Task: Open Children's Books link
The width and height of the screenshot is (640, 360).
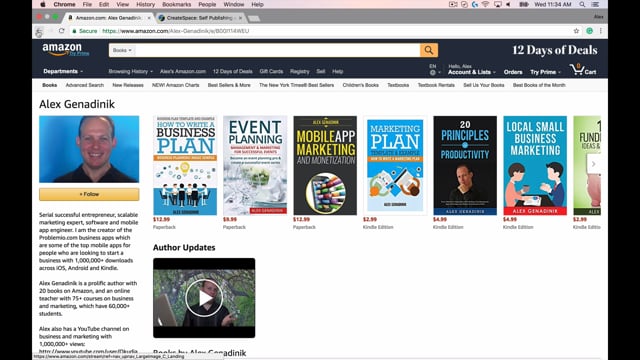Action: (x=360, y=85)
